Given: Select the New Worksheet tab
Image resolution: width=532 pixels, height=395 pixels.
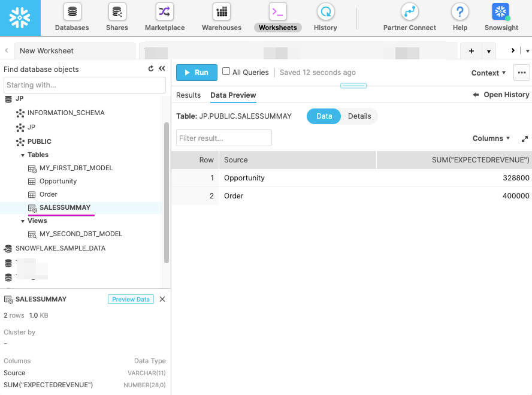Looking at the screenshot, I should (x=75, y=51).
